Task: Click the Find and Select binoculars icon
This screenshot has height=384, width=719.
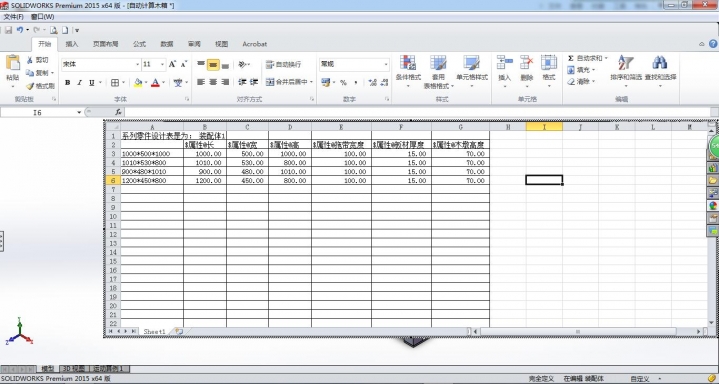Action: [x=660, y=63]
